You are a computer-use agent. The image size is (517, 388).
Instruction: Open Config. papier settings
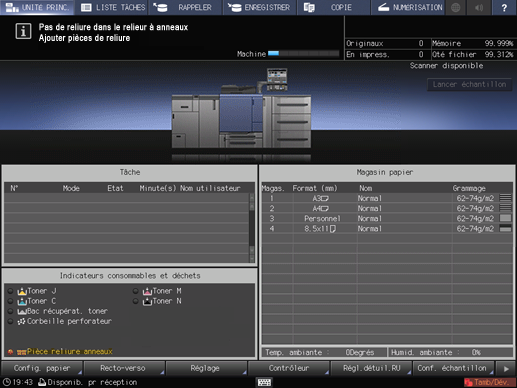click(x=42, y=368)
